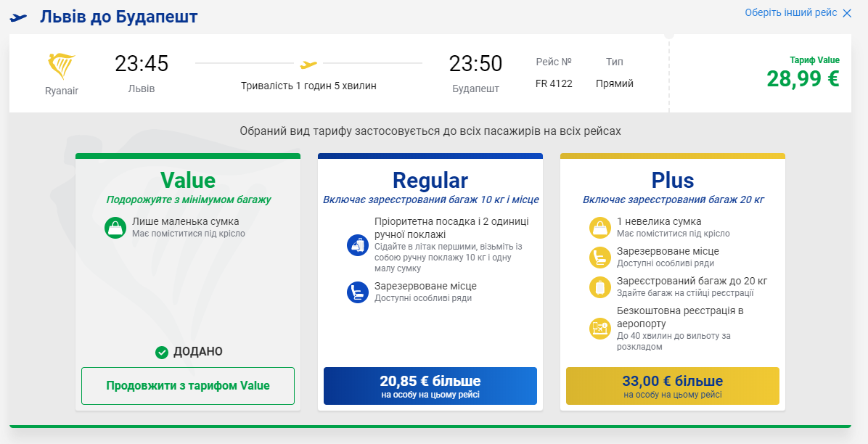This screenshot has width=868, height=444.
Task: Click "Зареєстрований багаж до 20 кг" text
Action: click(x=692, y=281)
